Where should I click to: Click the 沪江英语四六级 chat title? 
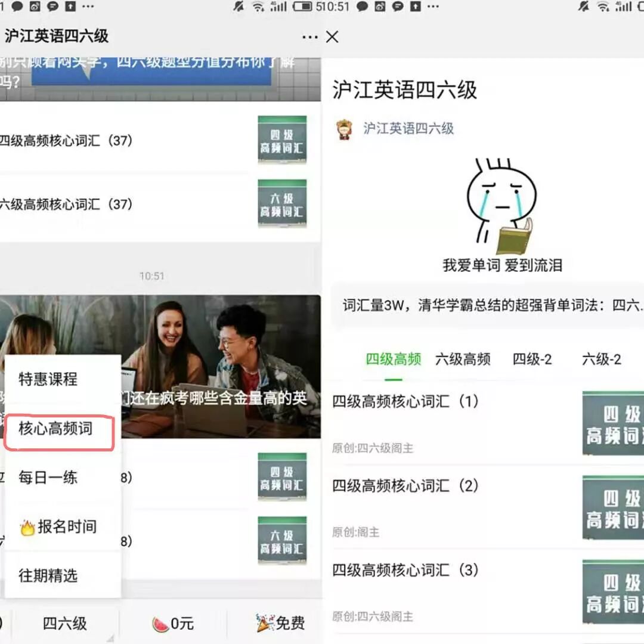click(56, 36)
